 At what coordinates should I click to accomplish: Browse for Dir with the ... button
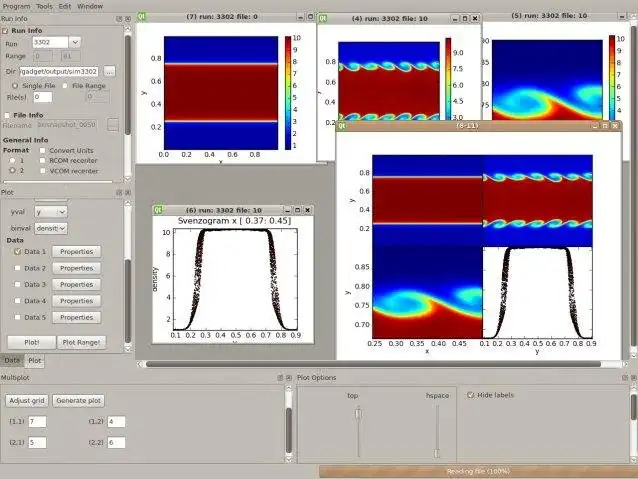(109, 72)
